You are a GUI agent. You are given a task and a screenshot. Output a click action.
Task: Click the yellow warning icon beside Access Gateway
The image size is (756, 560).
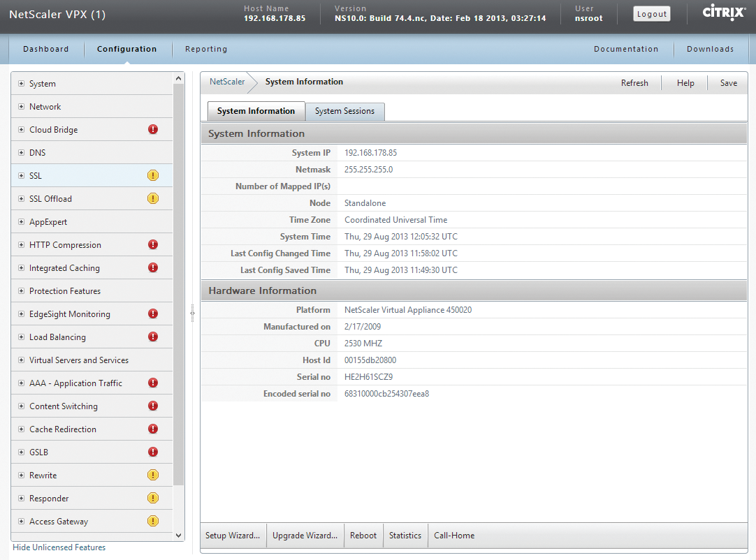click(153, 521)
